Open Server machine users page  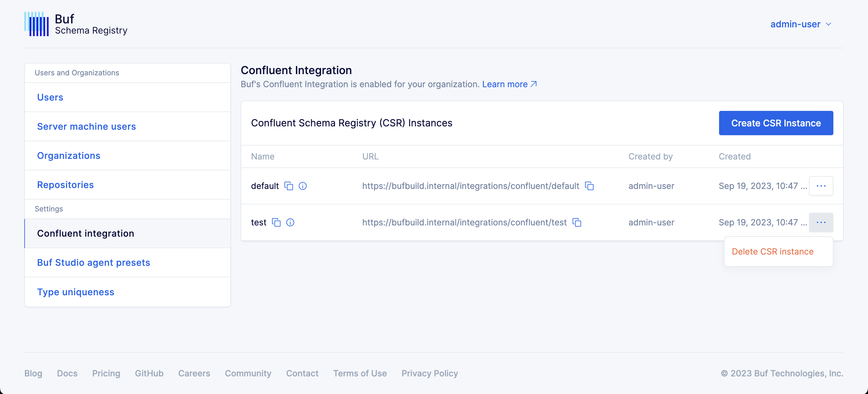tap(128, 127)
